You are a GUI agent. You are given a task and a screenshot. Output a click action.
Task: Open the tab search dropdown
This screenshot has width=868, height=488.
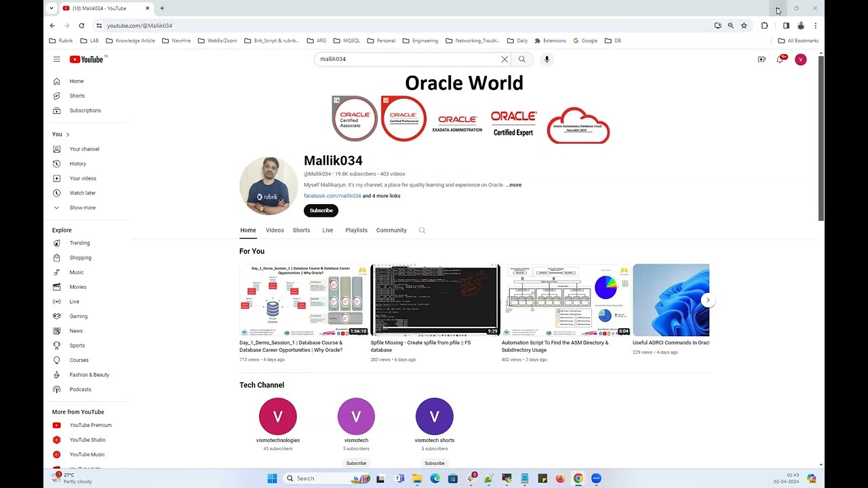click(x=51, y=8)
